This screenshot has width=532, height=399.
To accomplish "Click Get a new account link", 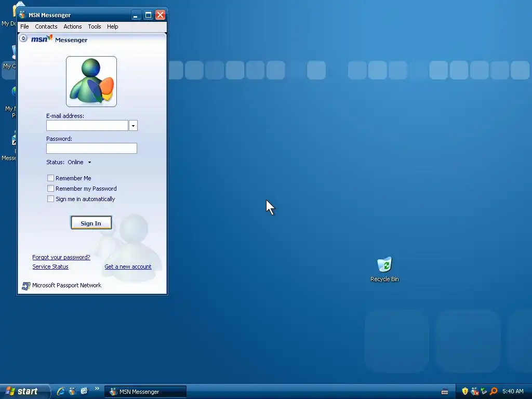I will pyautogui.click(x=128, y=267).
